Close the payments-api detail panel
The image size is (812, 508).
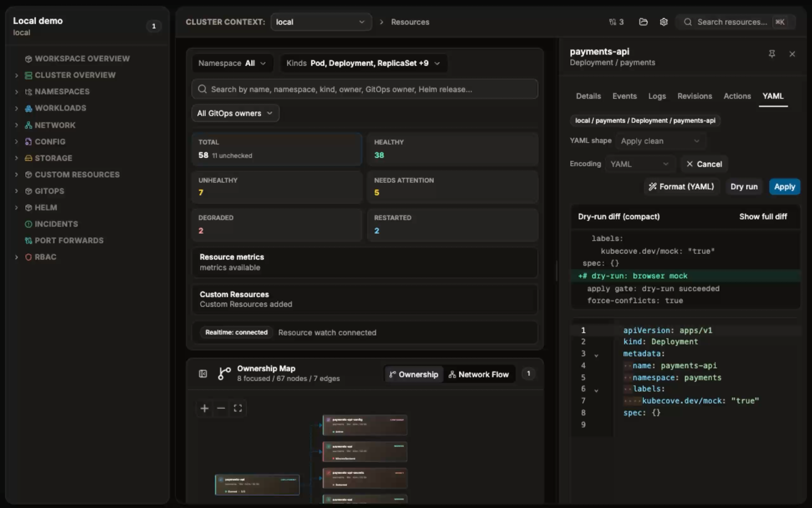[792, 54]
